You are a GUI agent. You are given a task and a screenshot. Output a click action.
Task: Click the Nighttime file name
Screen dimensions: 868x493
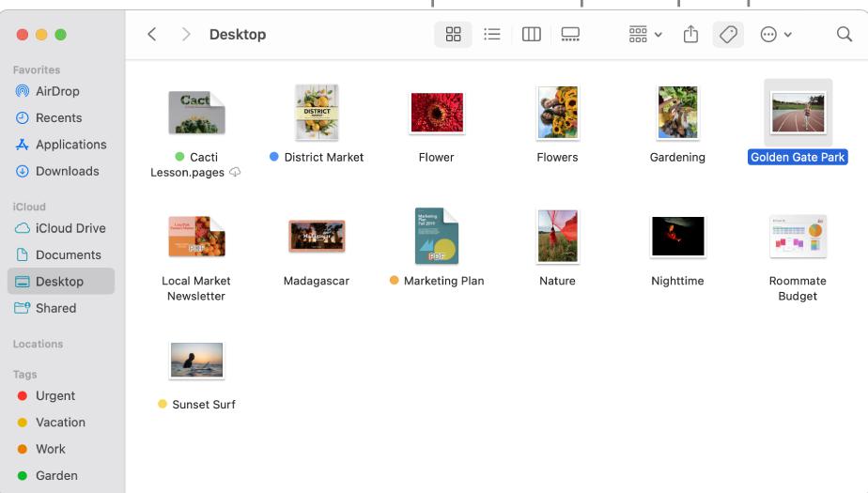pos(677,281)
